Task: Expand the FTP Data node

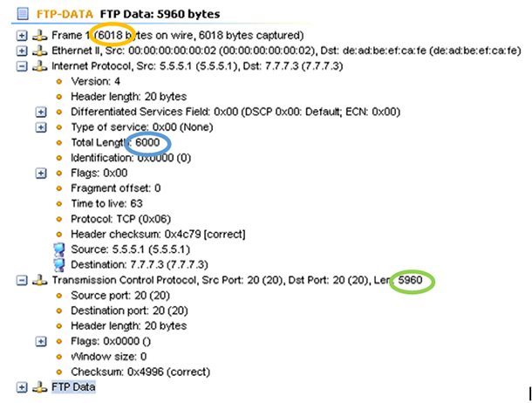Action: click(21, 386)
